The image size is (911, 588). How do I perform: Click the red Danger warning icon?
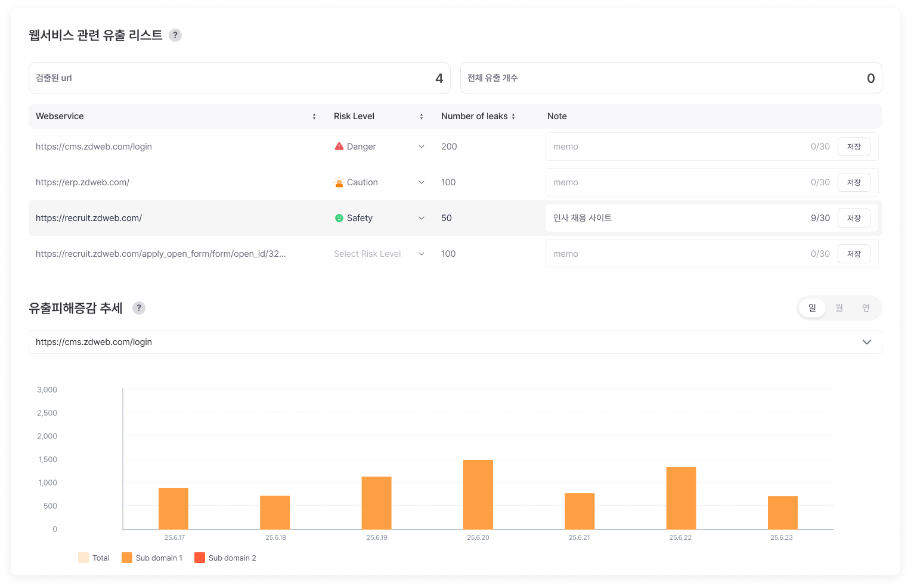339,147
